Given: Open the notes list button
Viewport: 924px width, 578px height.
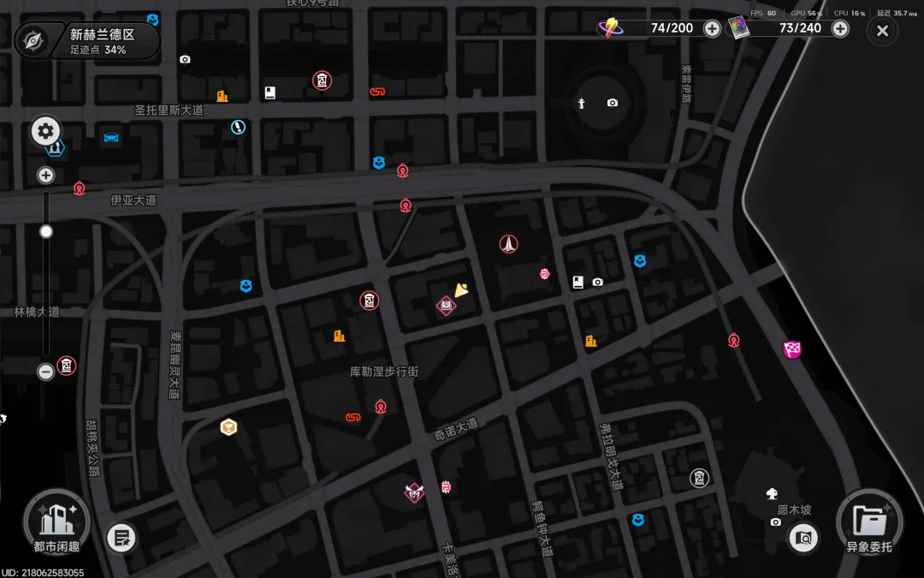Looking at the screenshot, I should click(121, 537).
